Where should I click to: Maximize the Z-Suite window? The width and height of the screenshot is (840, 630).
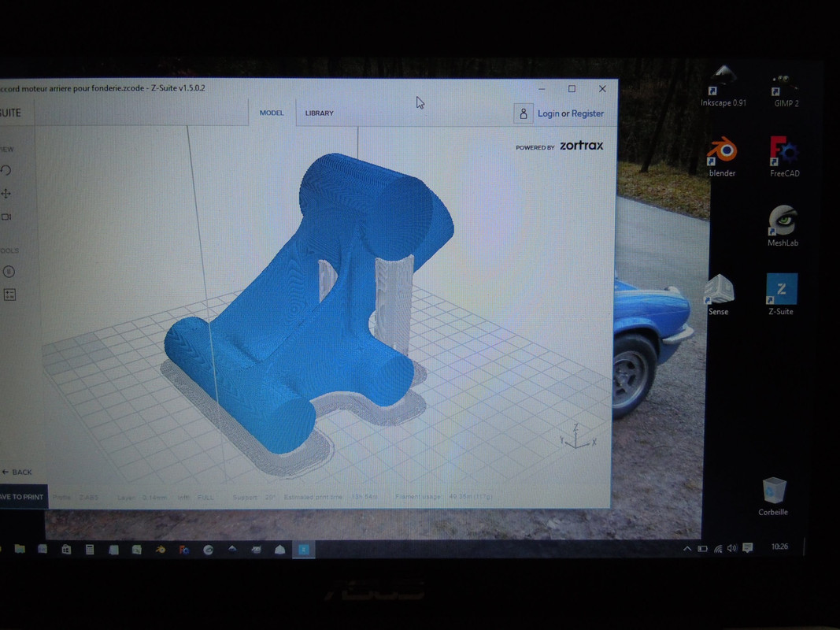(x=572, y=89)
